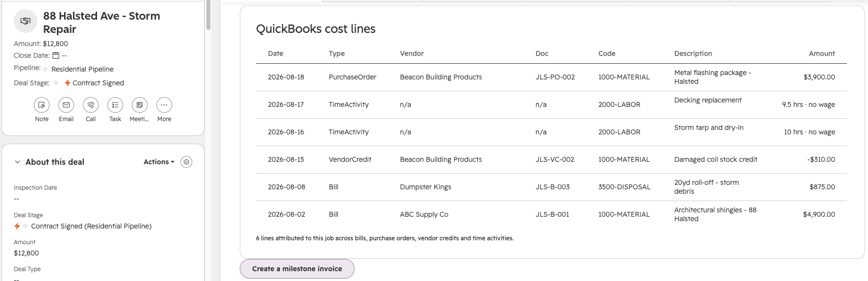868x281 pixels.
Task: Click the lightning bolt beside Contract Signed stage
Action: pyautogui.click(x=68, y=83)
